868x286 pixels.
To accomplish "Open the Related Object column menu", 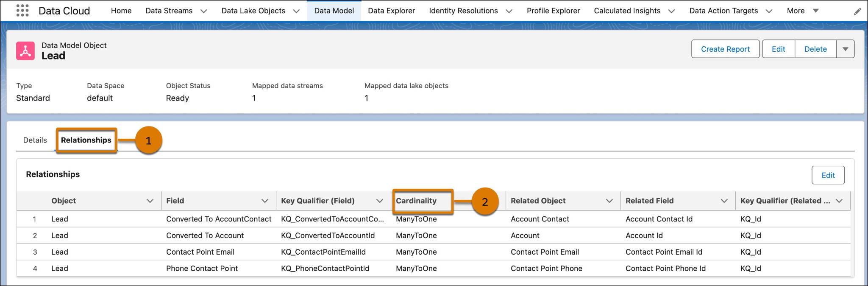I will point(609,201).
